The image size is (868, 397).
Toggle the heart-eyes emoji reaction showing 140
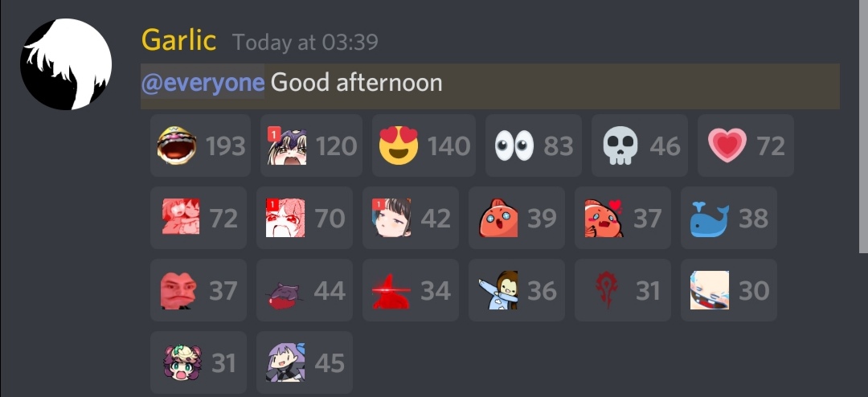pyautogui.click(x=424, y=145)
